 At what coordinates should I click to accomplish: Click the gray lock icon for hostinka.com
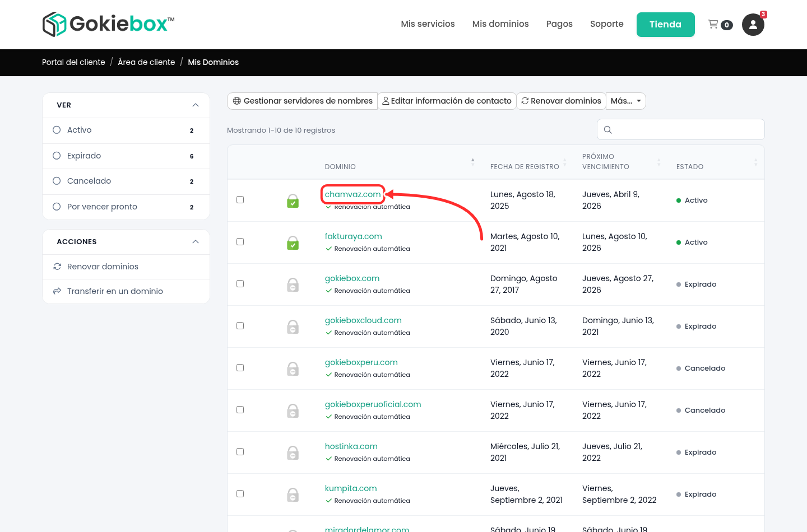point(293,452)
